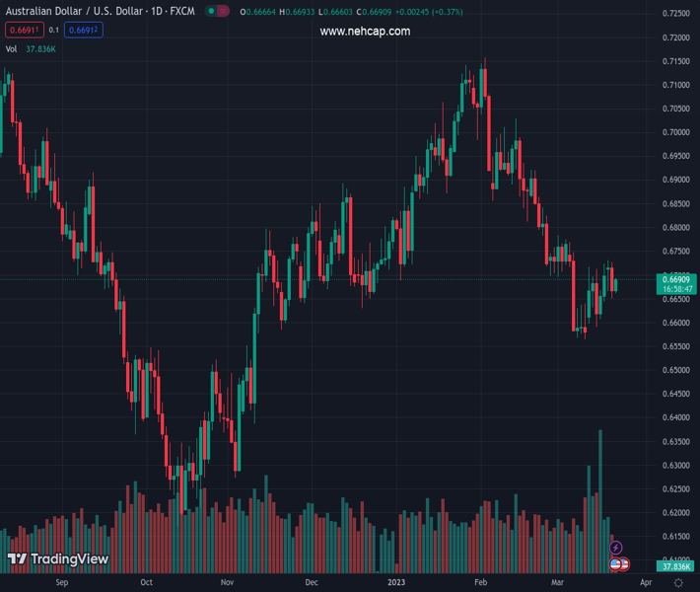The width and height of the screenshot is (700, 592).
Task: Click the 37.836K volume axis label
Action: tap(675, 566)
